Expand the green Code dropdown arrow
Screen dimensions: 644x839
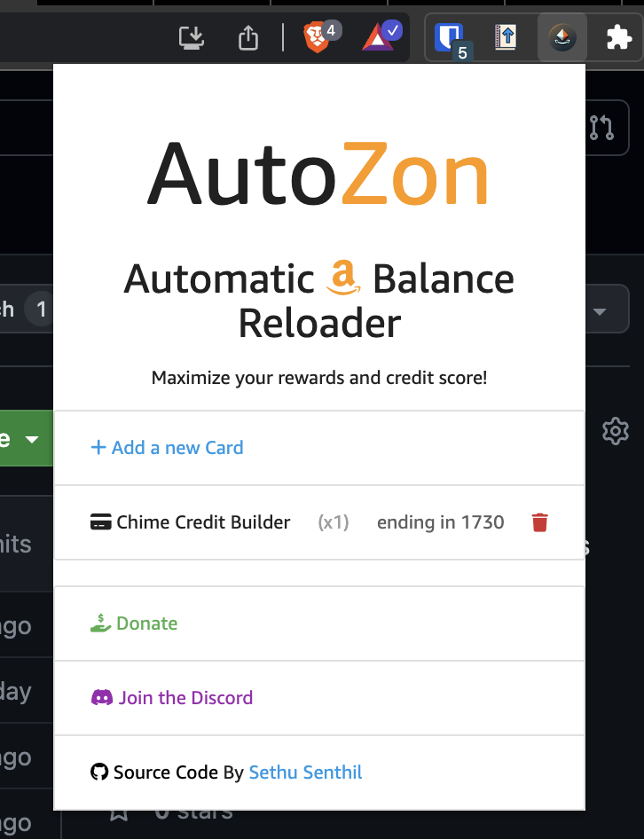[32, 439]
